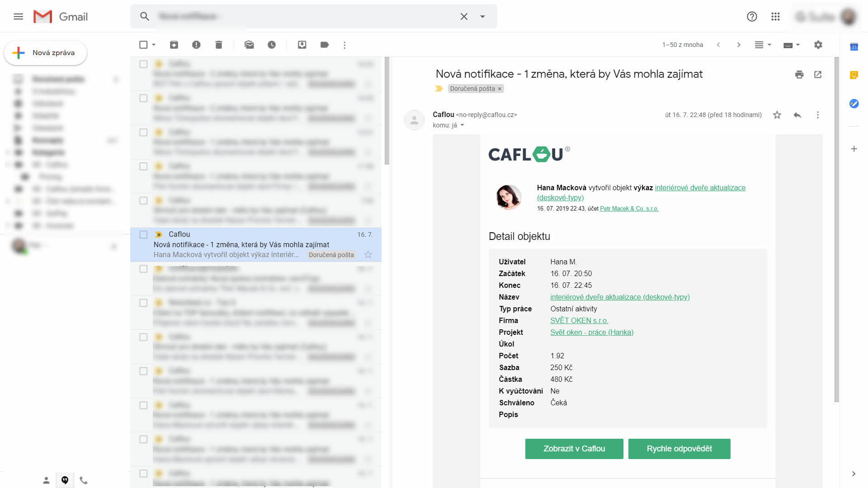Click the email pane vertical scrollbar
The width and height of the screenshot is (868, 488).
click(x=836, y=226)
